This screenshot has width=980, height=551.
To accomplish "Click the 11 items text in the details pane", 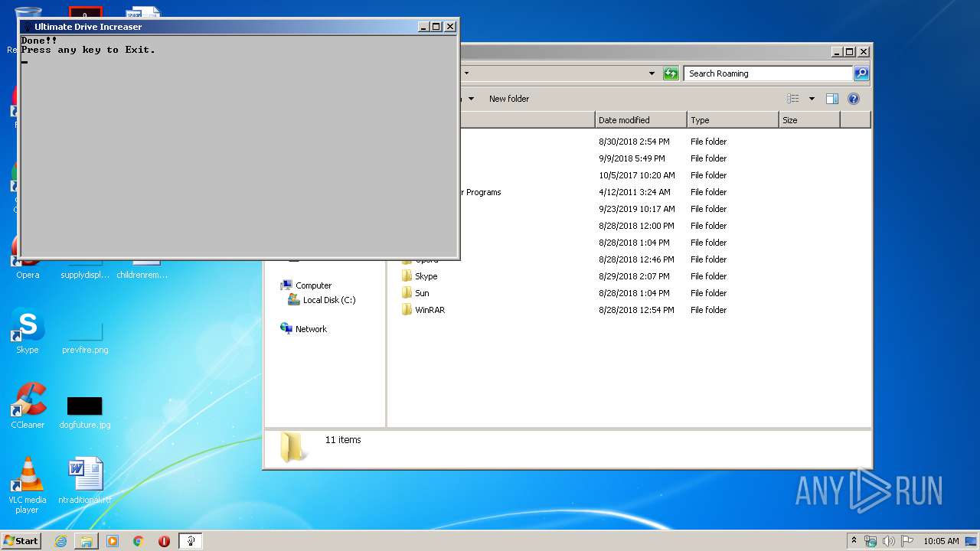I will (x=343, y=440).
